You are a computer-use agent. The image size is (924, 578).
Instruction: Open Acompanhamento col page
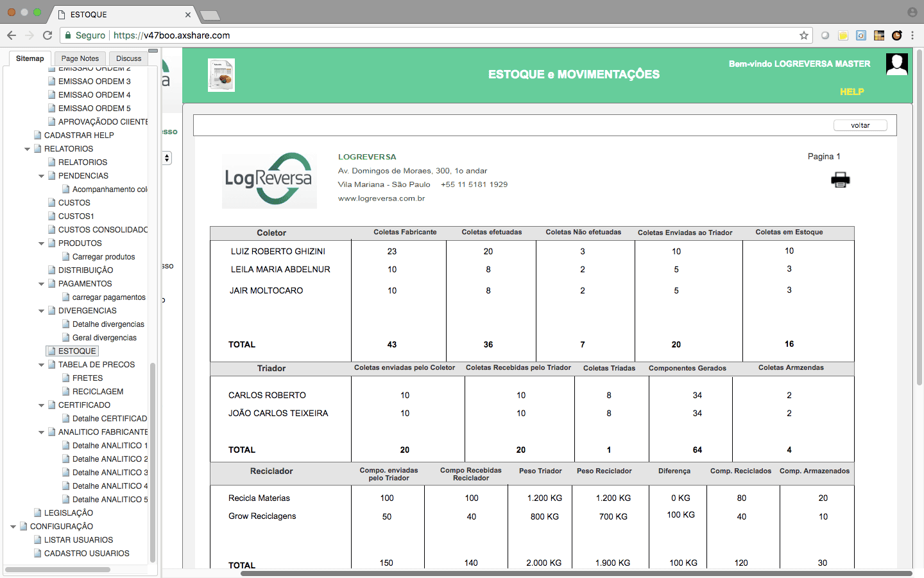click(x=110, y=189)
